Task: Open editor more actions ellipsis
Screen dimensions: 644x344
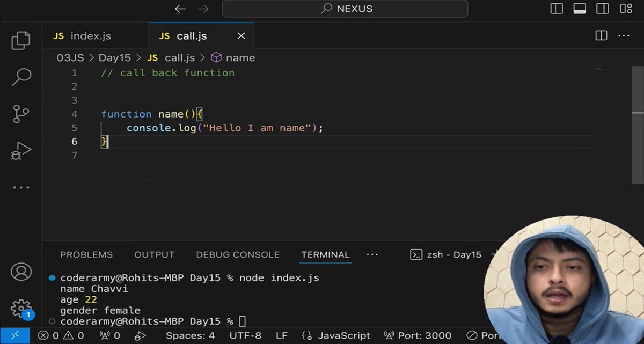Action: pos(624,35)
